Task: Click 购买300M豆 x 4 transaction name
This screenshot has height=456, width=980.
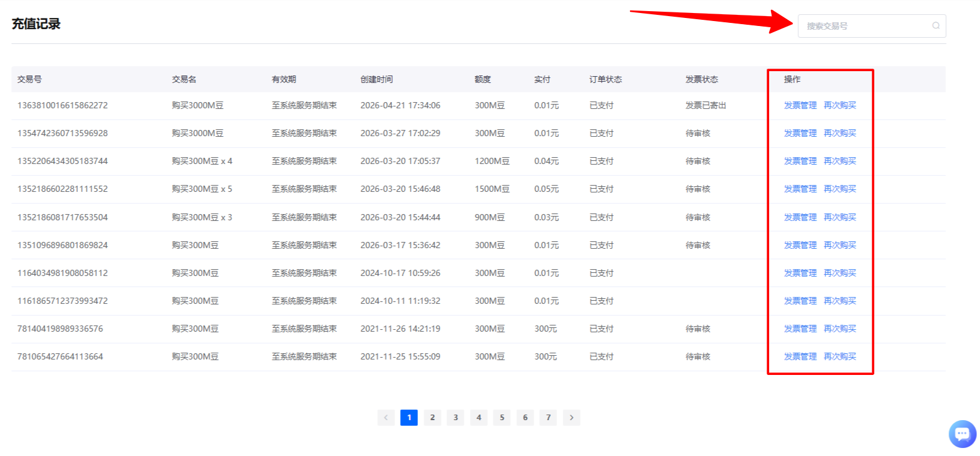Action: [x=202, y=161]
